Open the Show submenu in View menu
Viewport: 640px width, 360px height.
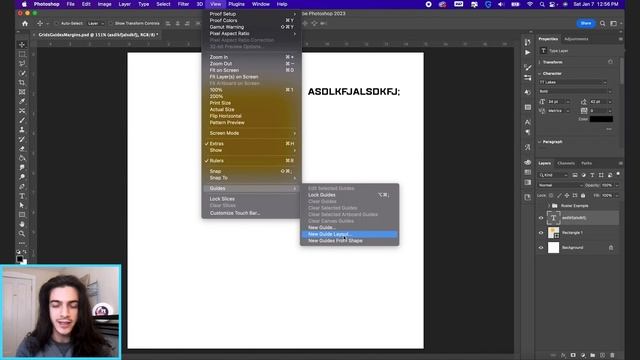[x=251, y=150]
